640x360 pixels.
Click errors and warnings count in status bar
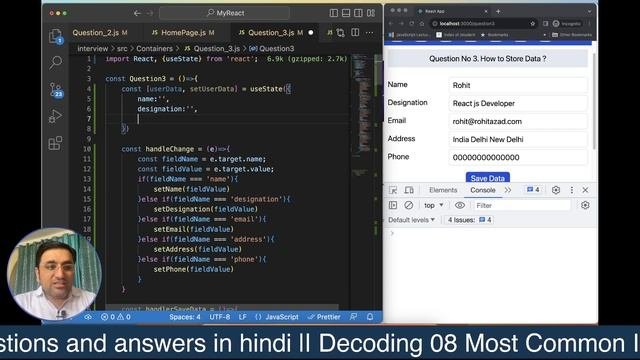coord(116,317)
